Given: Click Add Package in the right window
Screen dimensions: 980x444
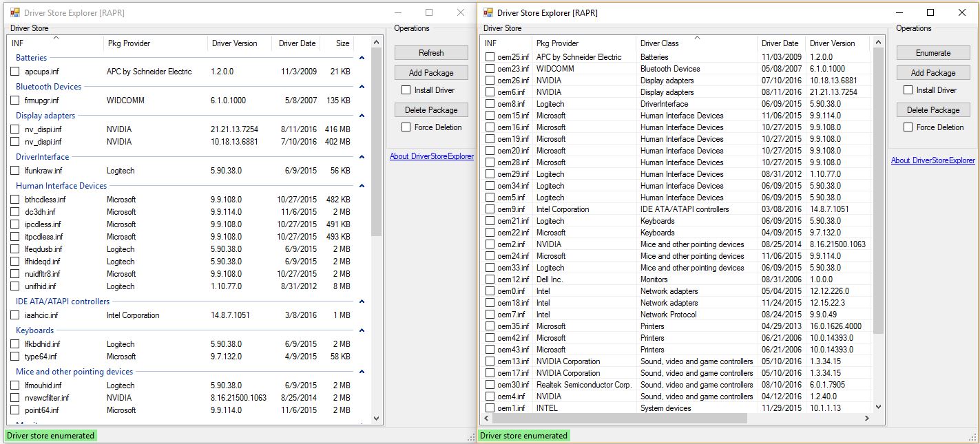Looking at the screenshot, I should [x=933, y=73].
